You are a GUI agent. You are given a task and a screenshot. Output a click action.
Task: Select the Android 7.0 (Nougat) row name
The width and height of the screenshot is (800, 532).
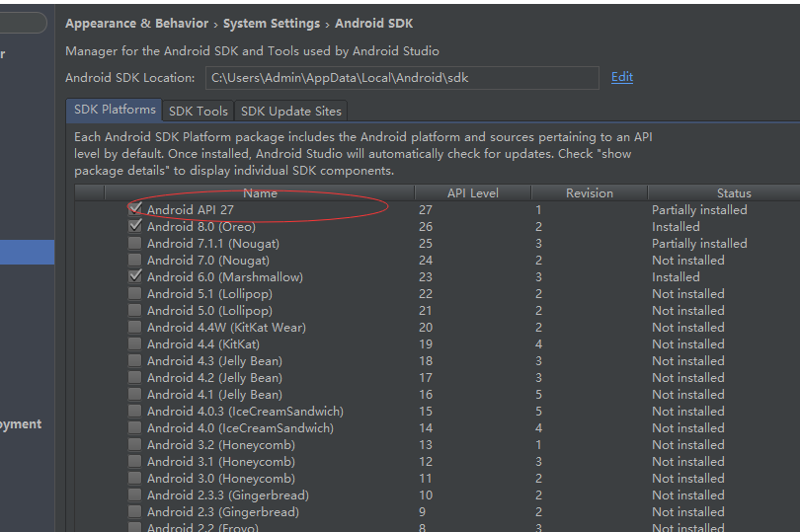click(208, 261)
